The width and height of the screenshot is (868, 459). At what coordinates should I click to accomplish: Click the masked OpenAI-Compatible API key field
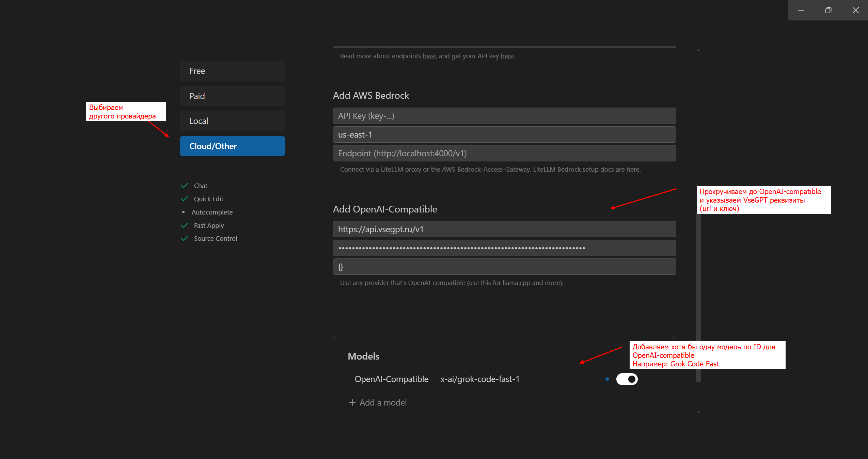(x=504, y=248)
